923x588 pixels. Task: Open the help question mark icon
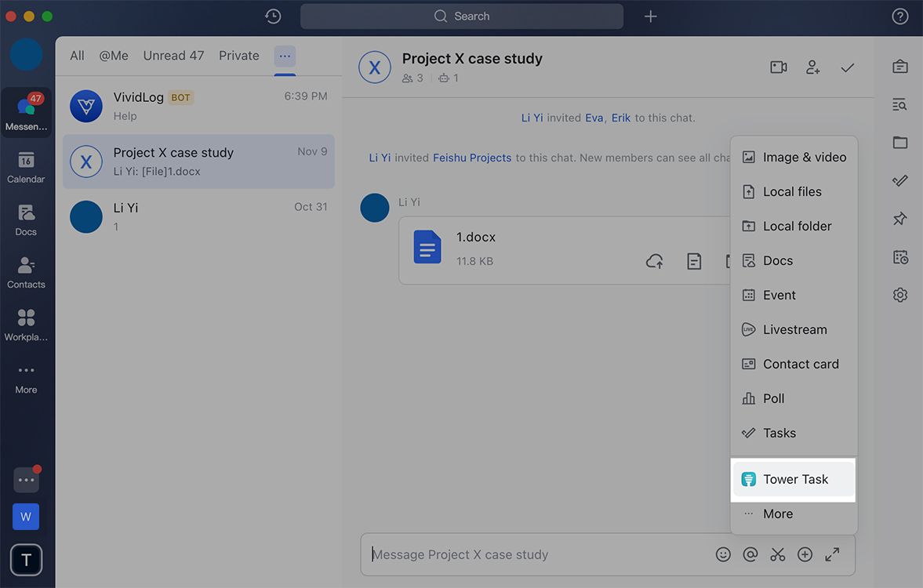click(899, 16)
